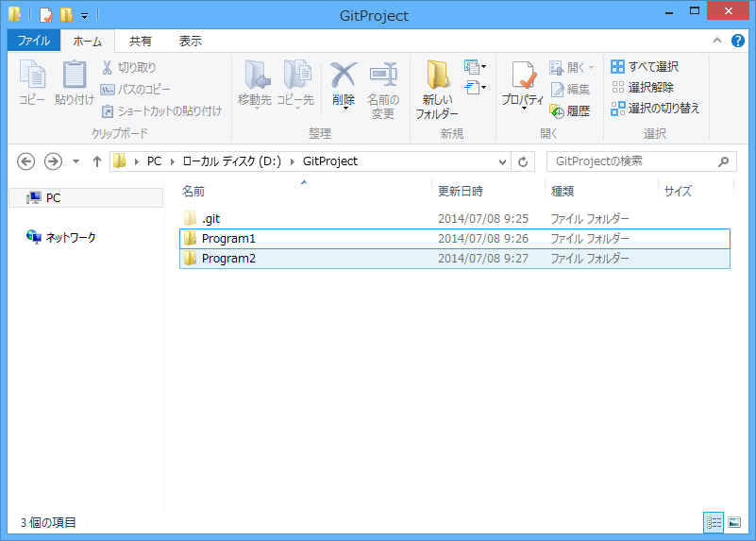
Task: Open the help question mark icon
Action: click(x=736, y=41)
